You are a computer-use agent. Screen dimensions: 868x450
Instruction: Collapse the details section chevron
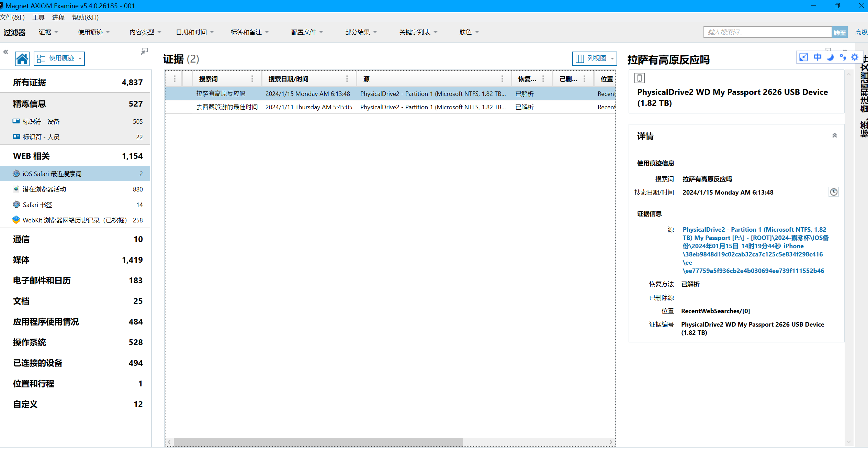tap(834, 135)
